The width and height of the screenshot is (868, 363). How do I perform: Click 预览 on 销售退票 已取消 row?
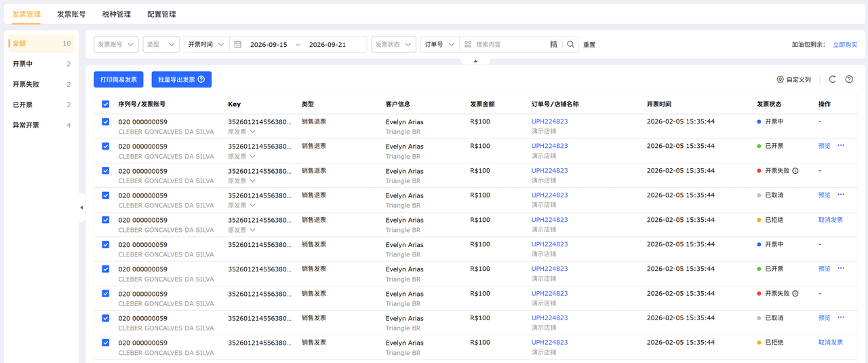(x=825, y=195)
